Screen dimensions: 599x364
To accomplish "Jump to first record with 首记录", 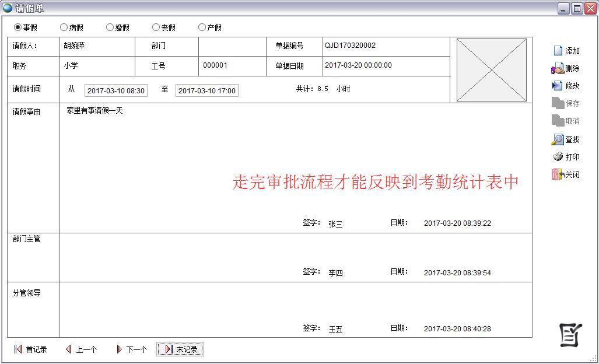I will (x=31, y=349).
